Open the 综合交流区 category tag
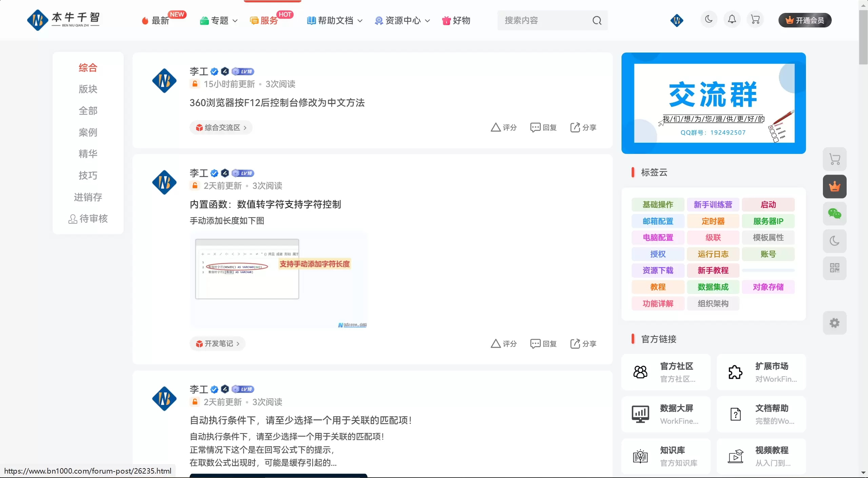The height and width of the screenshot is (478, 868). (x=221, y=127)
